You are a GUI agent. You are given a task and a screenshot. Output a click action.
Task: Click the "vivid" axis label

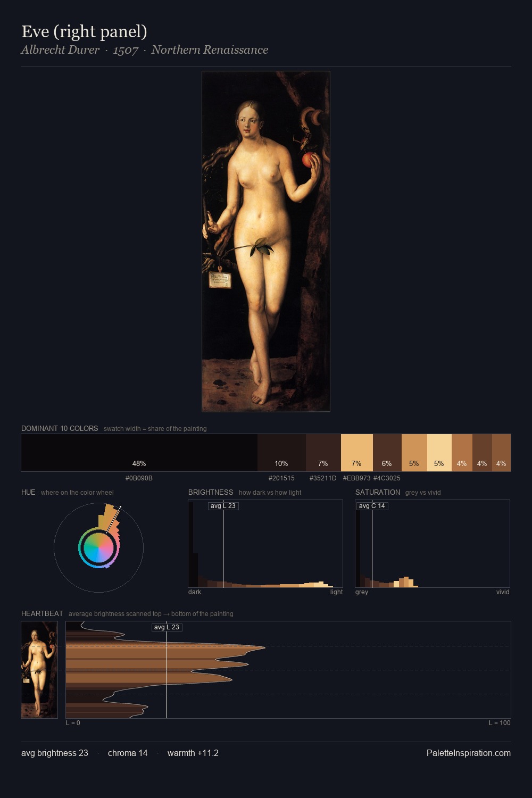point(503,592)
